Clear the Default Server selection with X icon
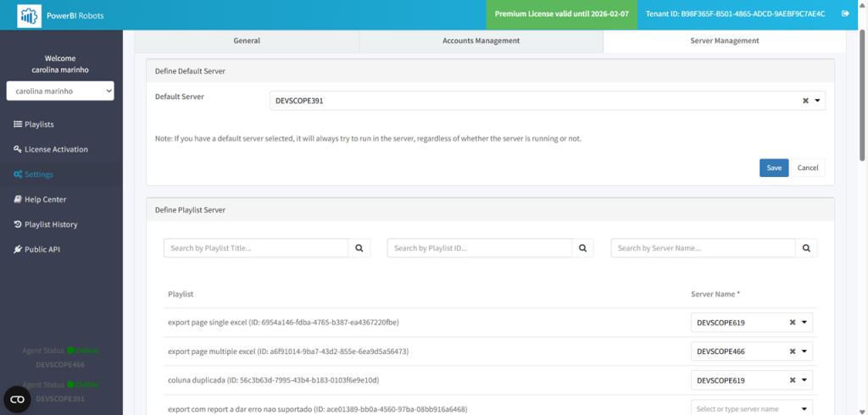 (805, 101)
